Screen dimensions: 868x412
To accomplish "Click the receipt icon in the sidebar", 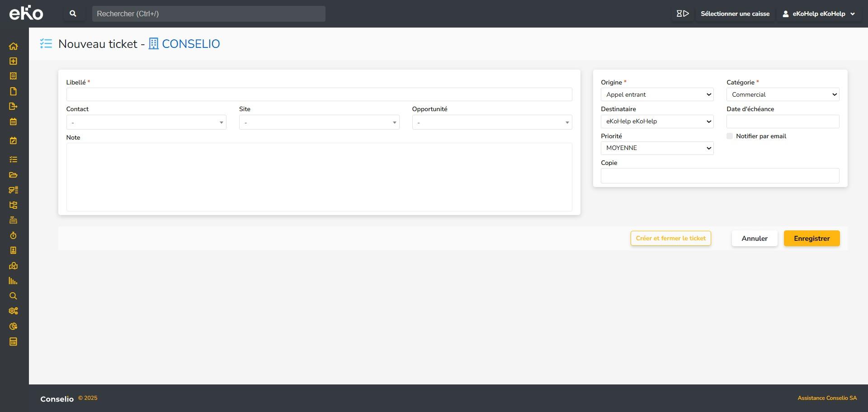I will [13, 76].
